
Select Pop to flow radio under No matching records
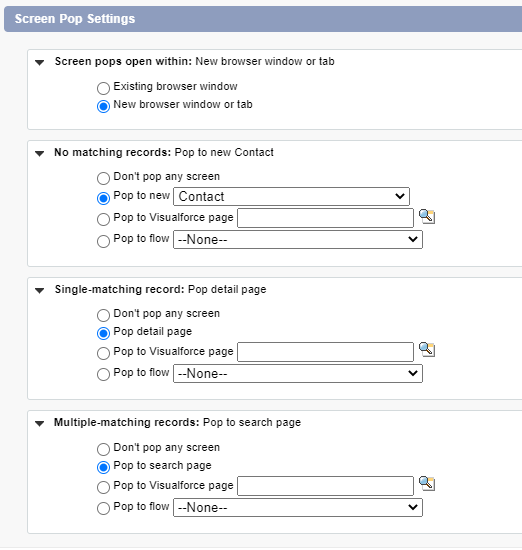click(x=103, y=241)
